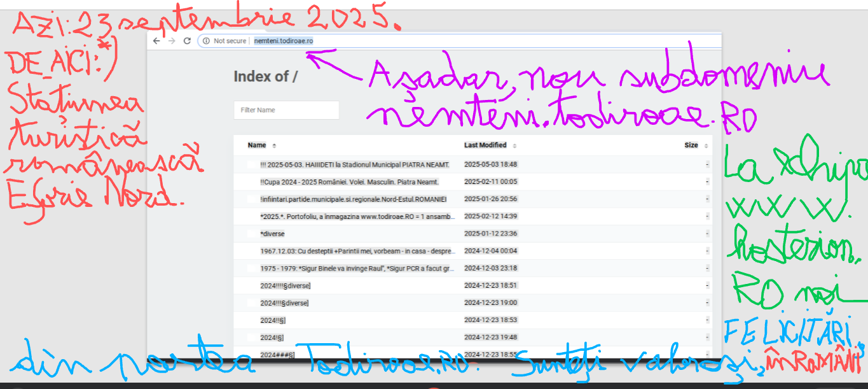This screenshot has height=389, width=868.
Task: Click the Name column sort arrows
Action: point(274,146)
